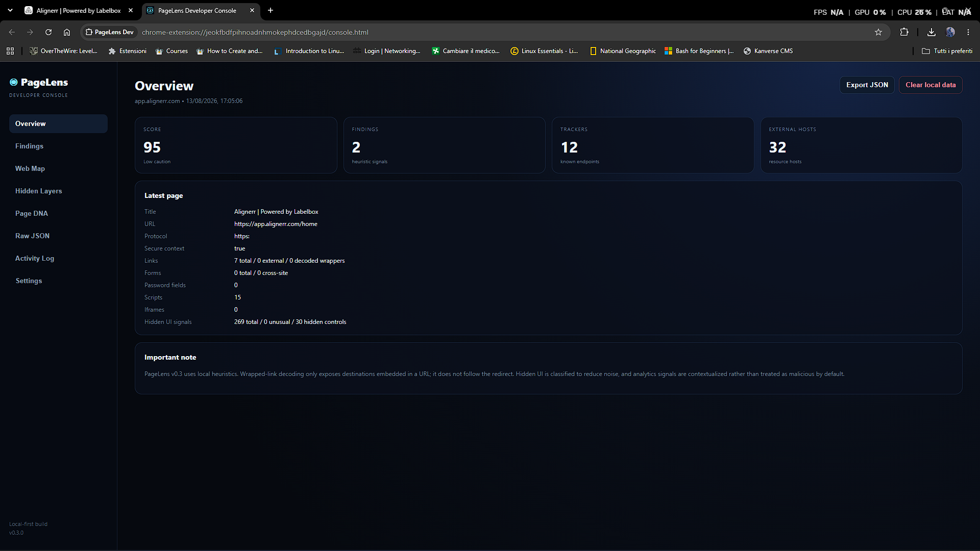Click the External Hosts 32 card
This screenshot has height=551, width=980.
point(862,145)
